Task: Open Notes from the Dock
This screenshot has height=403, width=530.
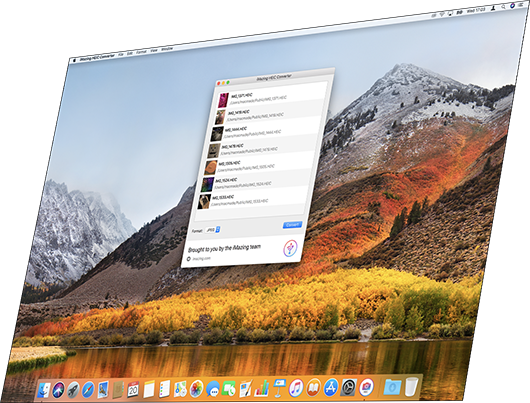Action: pos(149,389)
